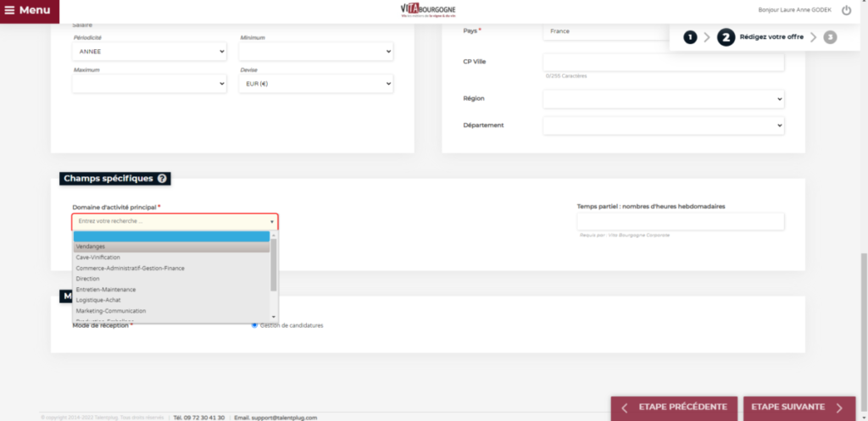Click step 2 circle indicator
The image size is (868, 421).
tap(726, 37)
